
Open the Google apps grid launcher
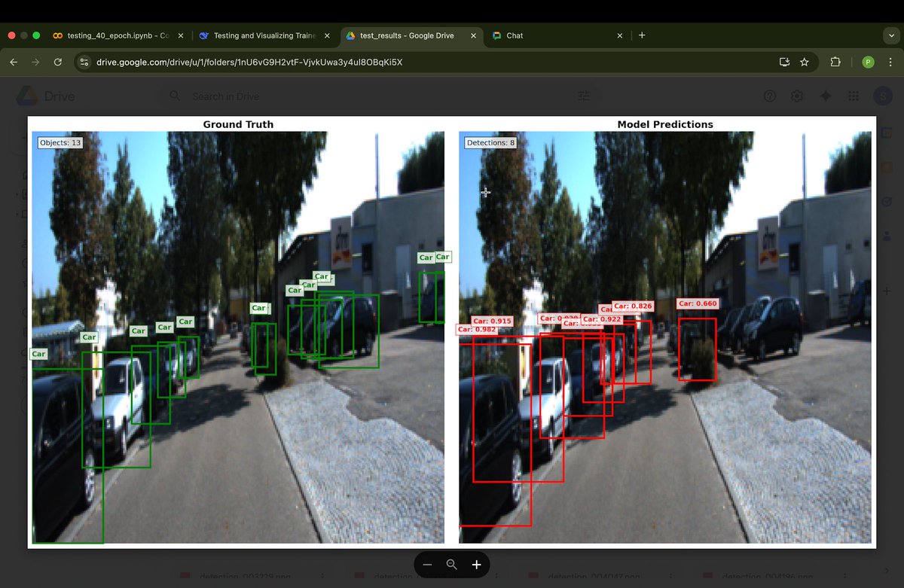click(854, 96)
